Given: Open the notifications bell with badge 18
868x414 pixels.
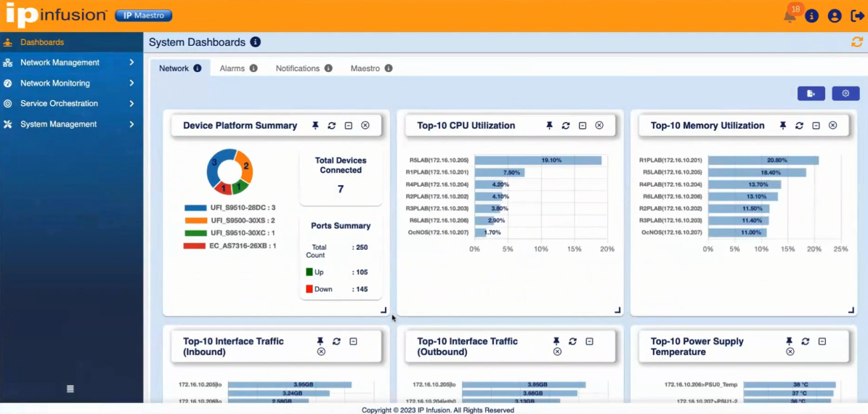Looking at the screenshot, I should 790,16.
